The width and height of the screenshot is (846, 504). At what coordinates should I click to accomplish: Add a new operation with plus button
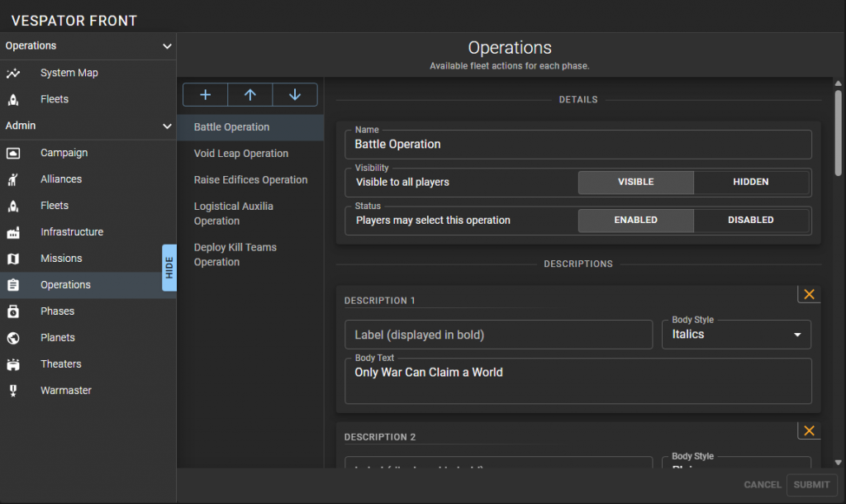click(x=205, y=95)
